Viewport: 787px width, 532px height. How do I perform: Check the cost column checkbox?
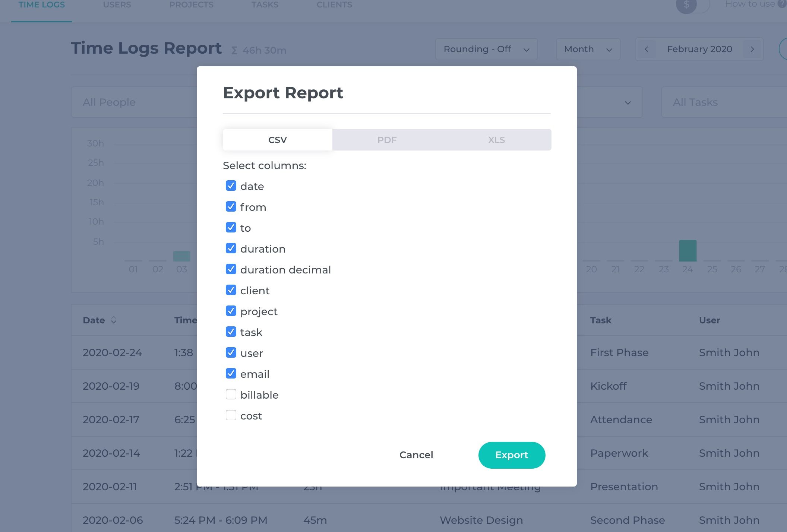coord(231,415)
